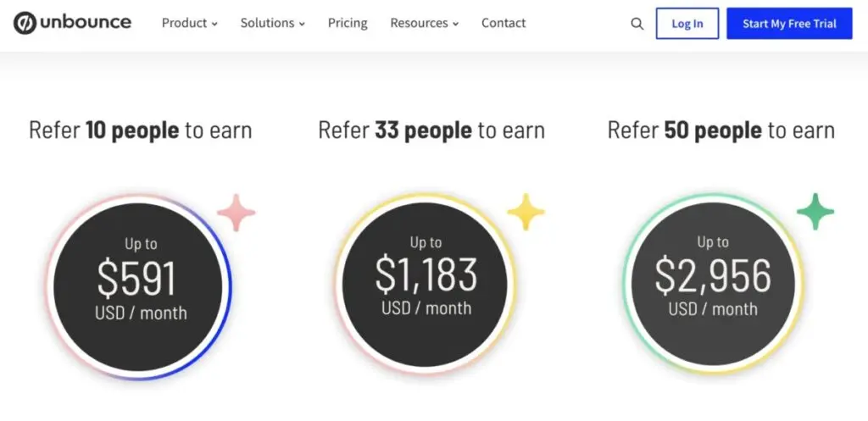Click the chevron next to Product
The height and width of the screenshot is (421, 868).
[214, 25]
